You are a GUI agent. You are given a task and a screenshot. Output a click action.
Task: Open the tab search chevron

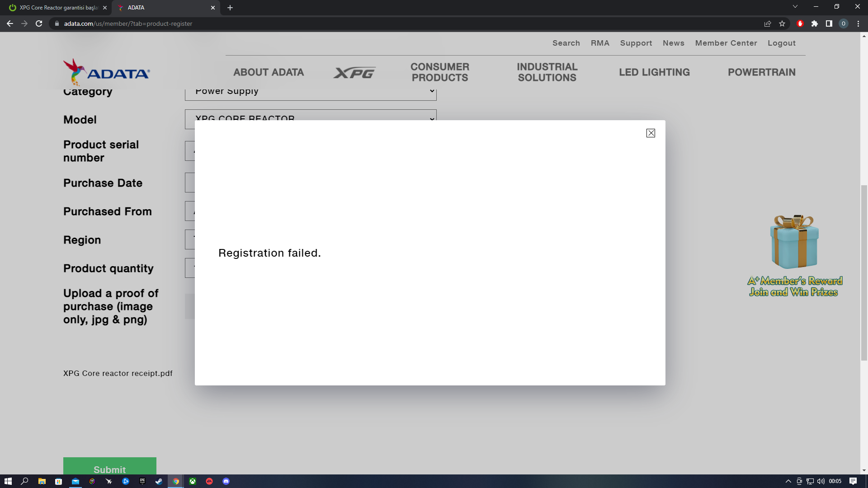click(795, 7)
